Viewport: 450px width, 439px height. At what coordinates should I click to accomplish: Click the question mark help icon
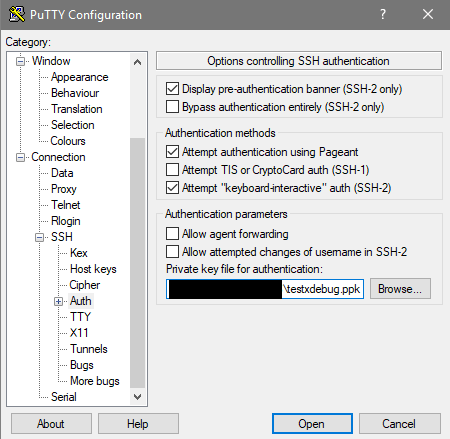click(383, 14)
